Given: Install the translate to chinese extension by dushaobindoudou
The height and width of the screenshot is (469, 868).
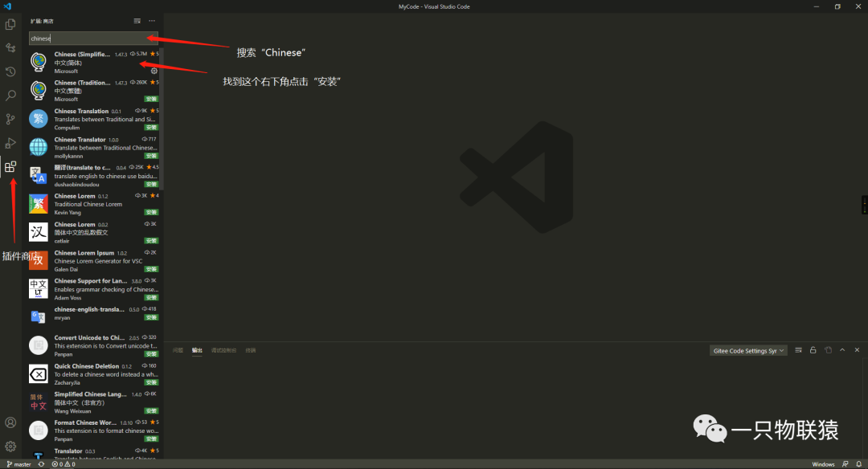Looking at the screenshot, I should pyautogui.click(x=151, y=184).
